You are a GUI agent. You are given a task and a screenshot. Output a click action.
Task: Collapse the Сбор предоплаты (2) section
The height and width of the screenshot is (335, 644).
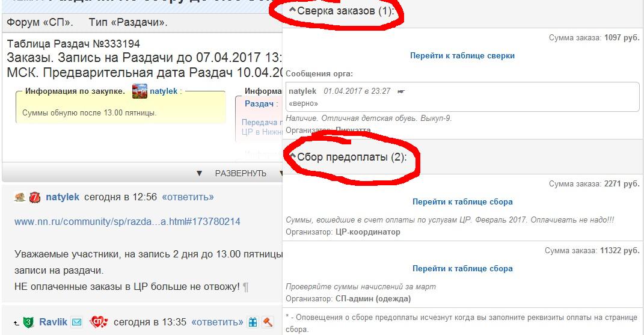[x=348, y=156]
